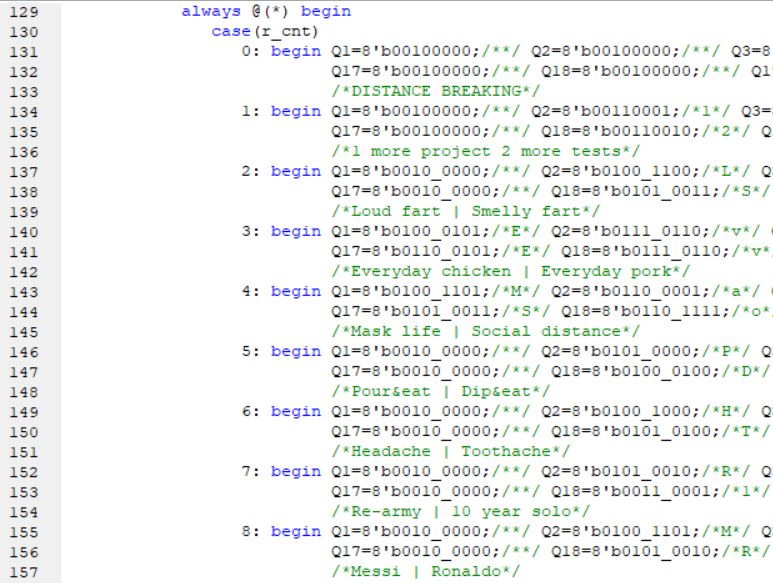The image size is (773, 583).
Task: Click line number 133 in the gutter
Action: [x=24, y=92]
